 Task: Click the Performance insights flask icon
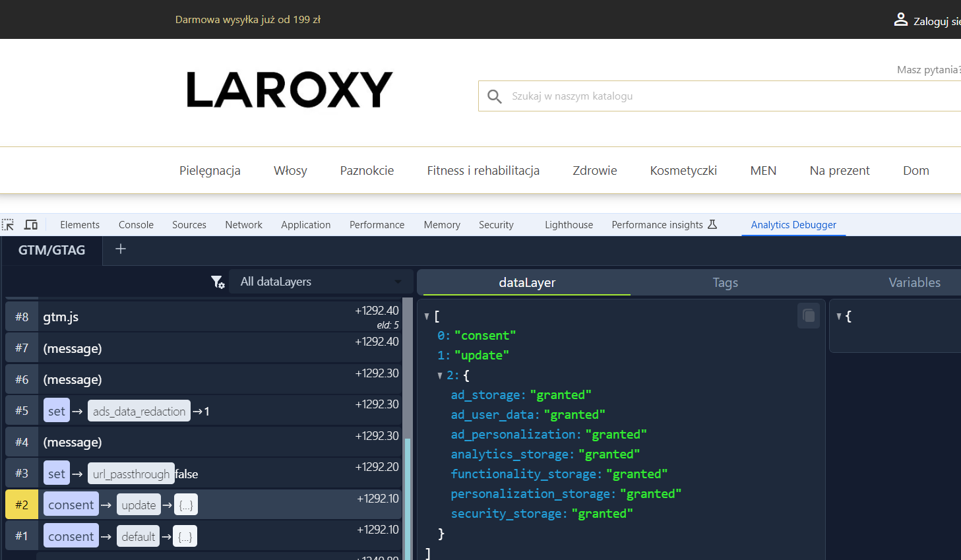[712, 224]
